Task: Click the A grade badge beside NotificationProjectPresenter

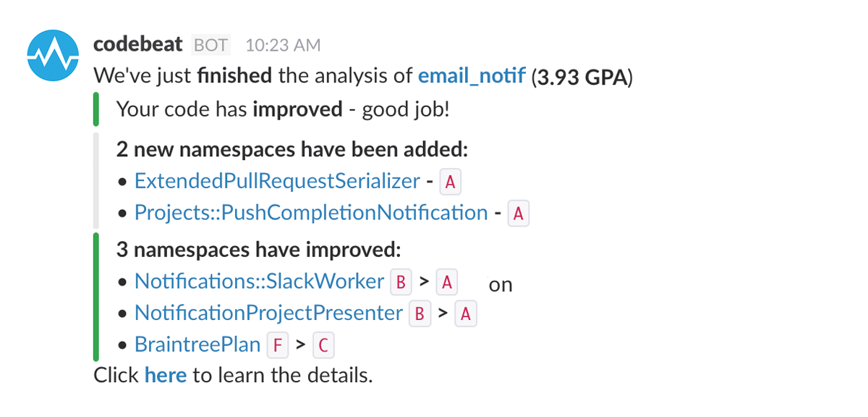Action: point(466,313)
